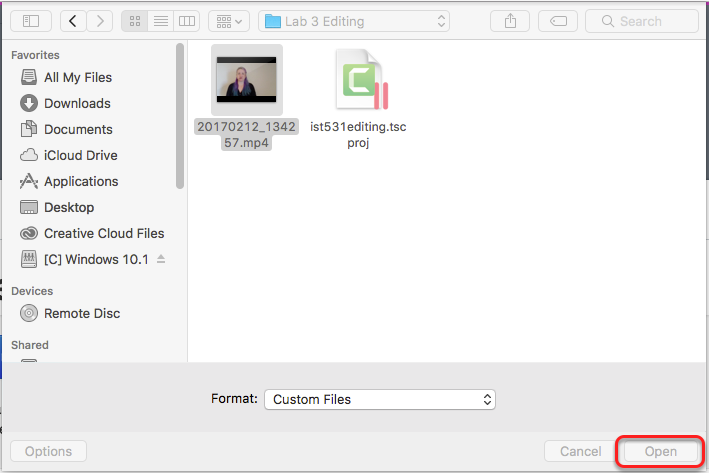Open Downloads from the sidebar
The width and height of the screenshot is (709, 473).
pos(77,103)
